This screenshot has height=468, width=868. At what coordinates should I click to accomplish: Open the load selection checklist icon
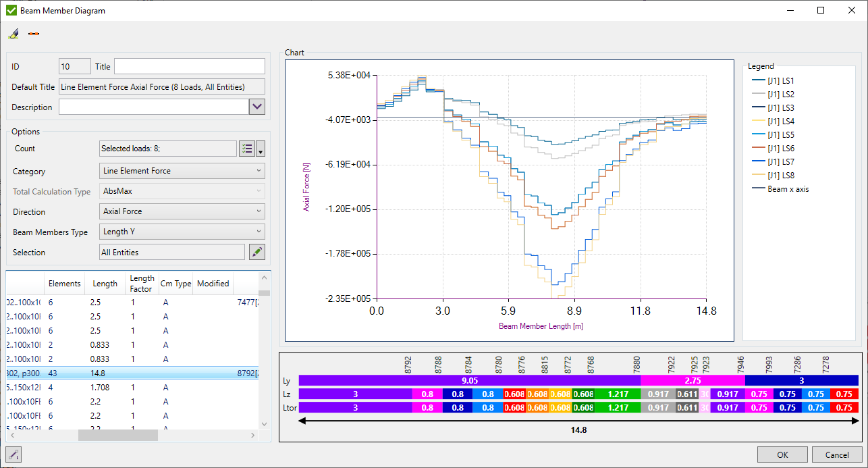(246, 149)
